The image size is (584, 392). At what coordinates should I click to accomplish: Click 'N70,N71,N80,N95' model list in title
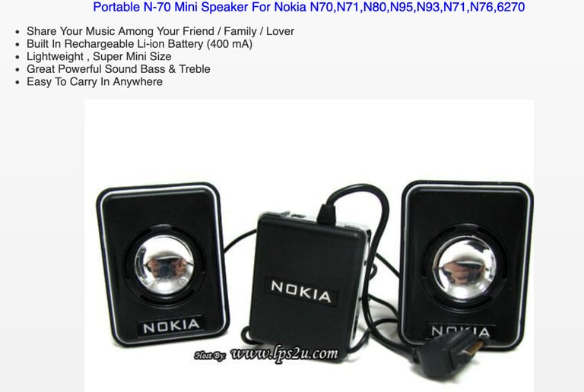[x=363, y=7]
